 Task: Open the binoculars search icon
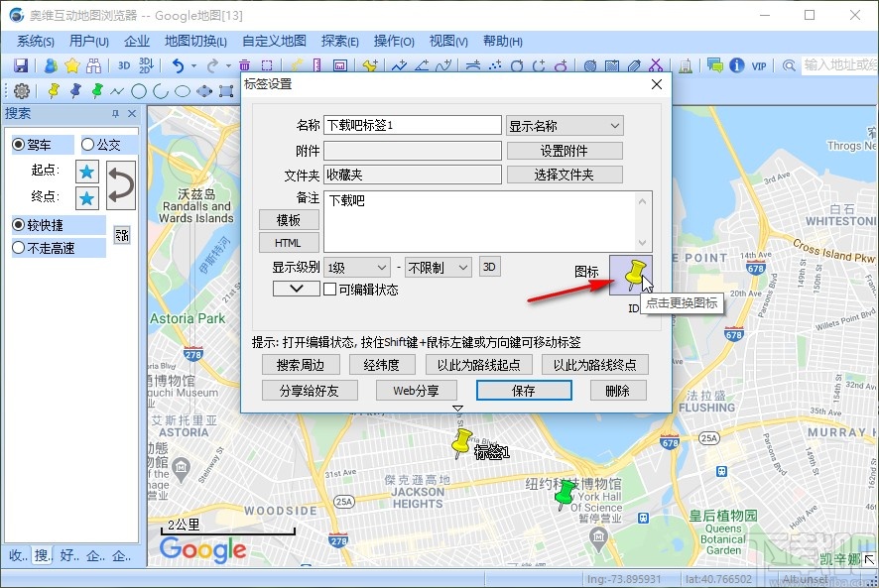[91, 64]
